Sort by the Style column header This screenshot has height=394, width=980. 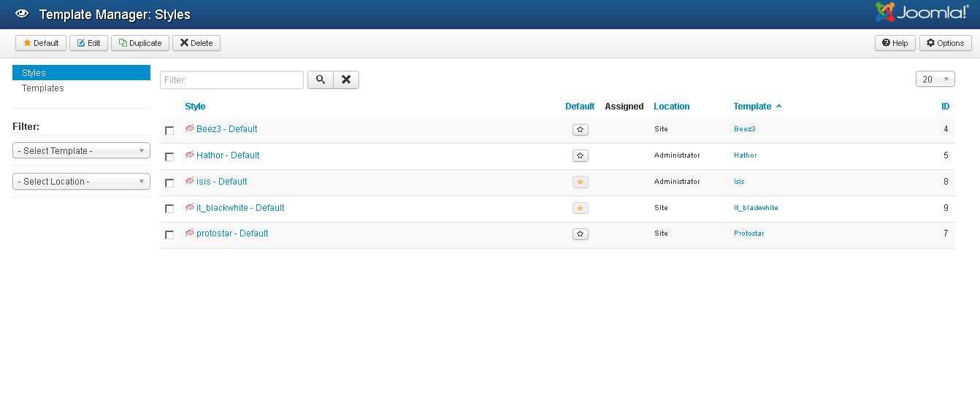click(x=195, y=107)
